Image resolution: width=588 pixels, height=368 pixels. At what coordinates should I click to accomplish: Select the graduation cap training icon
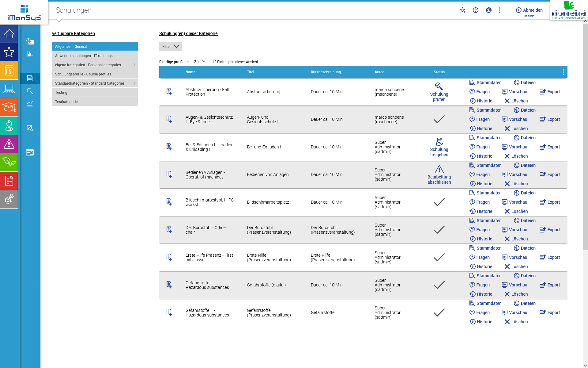point(9,107)
